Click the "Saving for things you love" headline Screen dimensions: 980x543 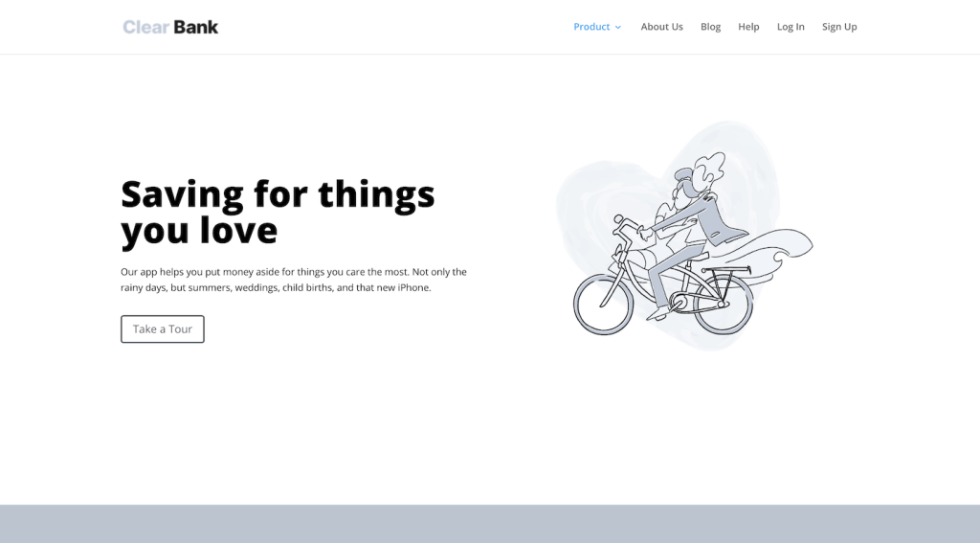(x=278, y=212)
